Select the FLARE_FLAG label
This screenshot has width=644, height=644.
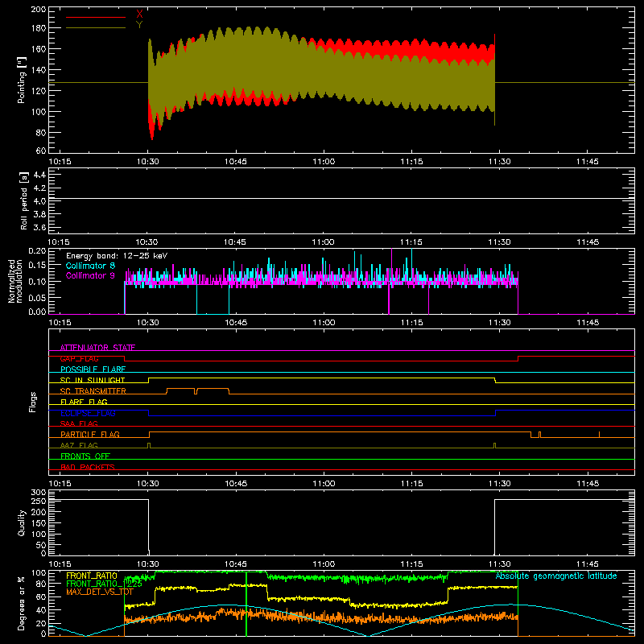point(84,402)
